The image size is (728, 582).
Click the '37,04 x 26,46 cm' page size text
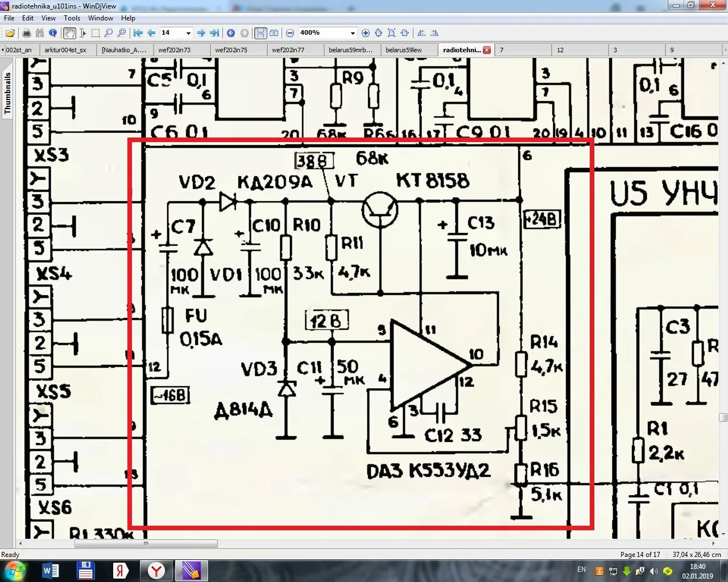696,555
